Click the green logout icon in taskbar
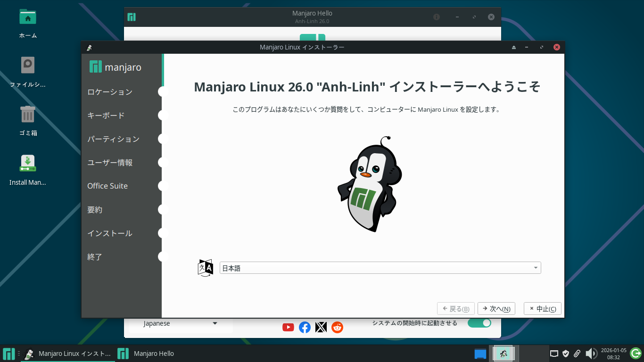 636,353
